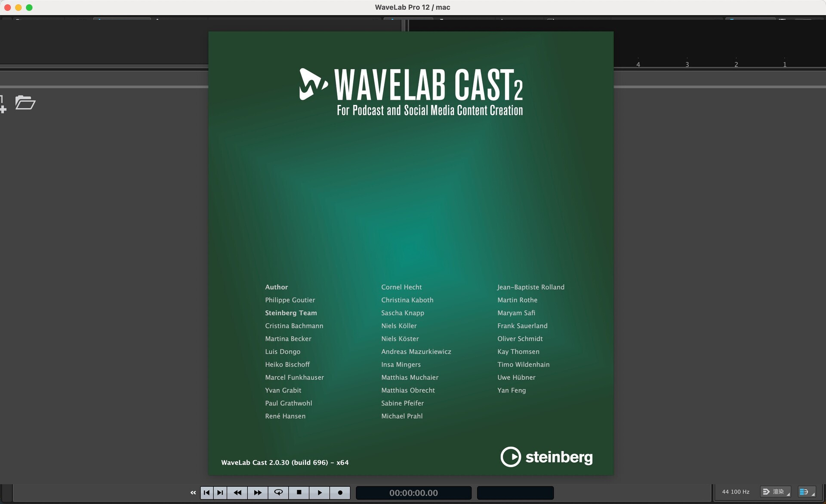Click the WaveLab Cast 2 logo icon

[313, 84]
